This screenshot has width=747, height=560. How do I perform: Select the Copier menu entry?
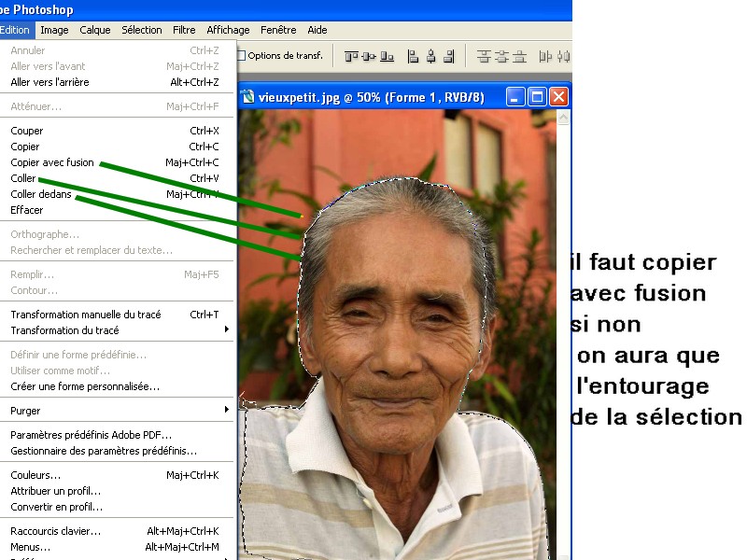[118, 147]
